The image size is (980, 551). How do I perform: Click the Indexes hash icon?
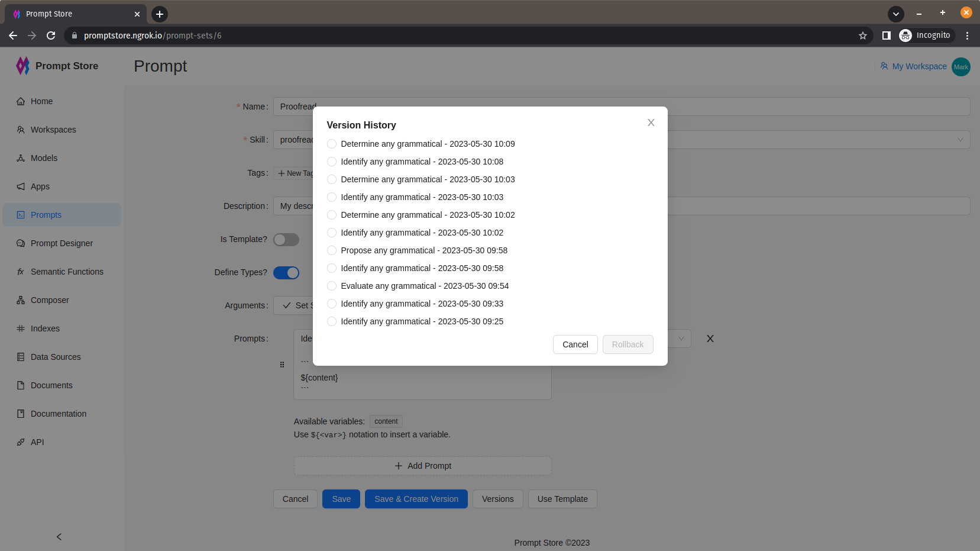click(x=21, y=328)
